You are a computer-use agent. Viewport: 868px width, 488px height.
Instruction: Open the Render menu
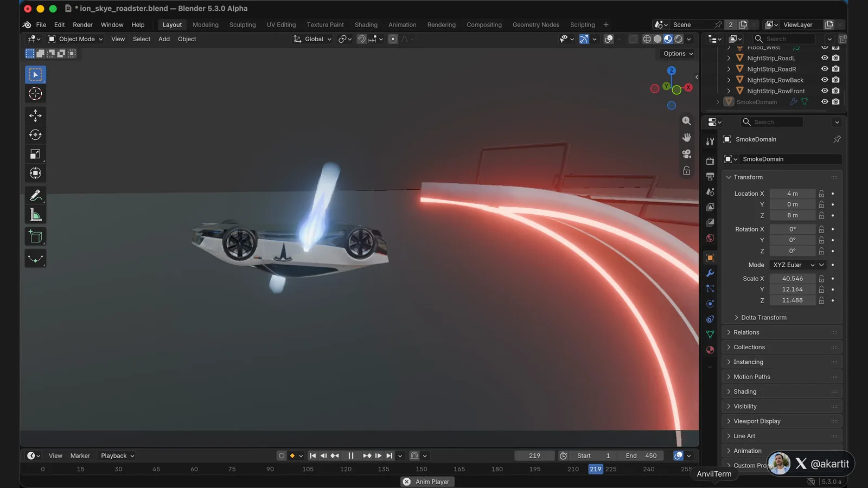tap(82, 25)
